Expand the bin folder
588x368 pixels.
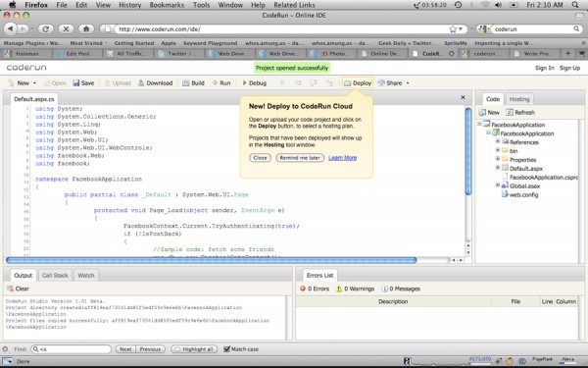click(498, 150)
